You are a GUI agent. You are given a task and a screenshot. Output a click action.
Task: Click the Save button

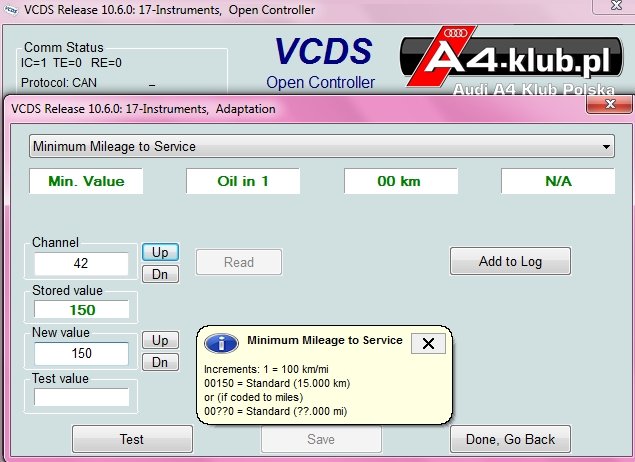pyautogui.click(x=321, y=439)
